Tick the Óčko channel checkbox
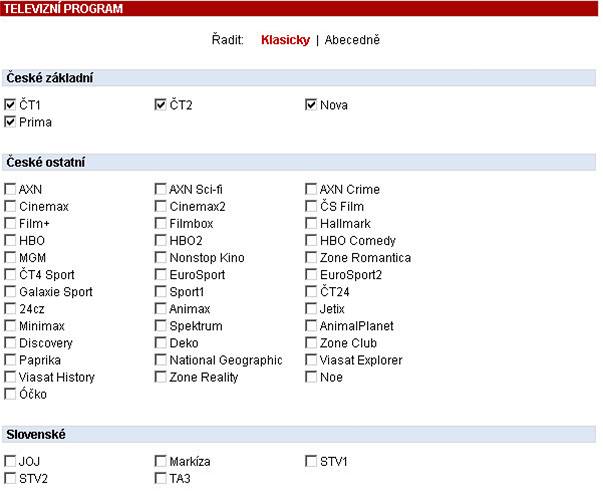Screen dimensions: 603x495 (10, 394)
